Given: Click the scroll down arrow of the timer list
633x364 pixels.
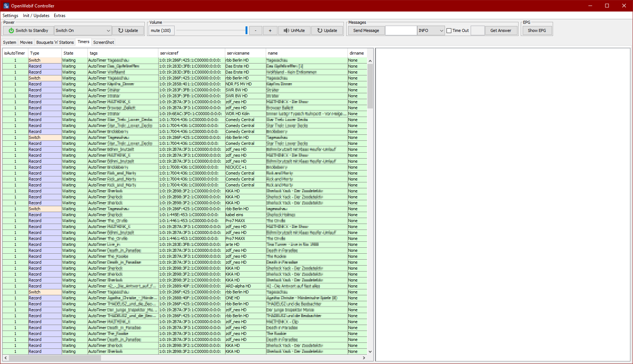Looking at the screenshot, I should tap(370, 351).
